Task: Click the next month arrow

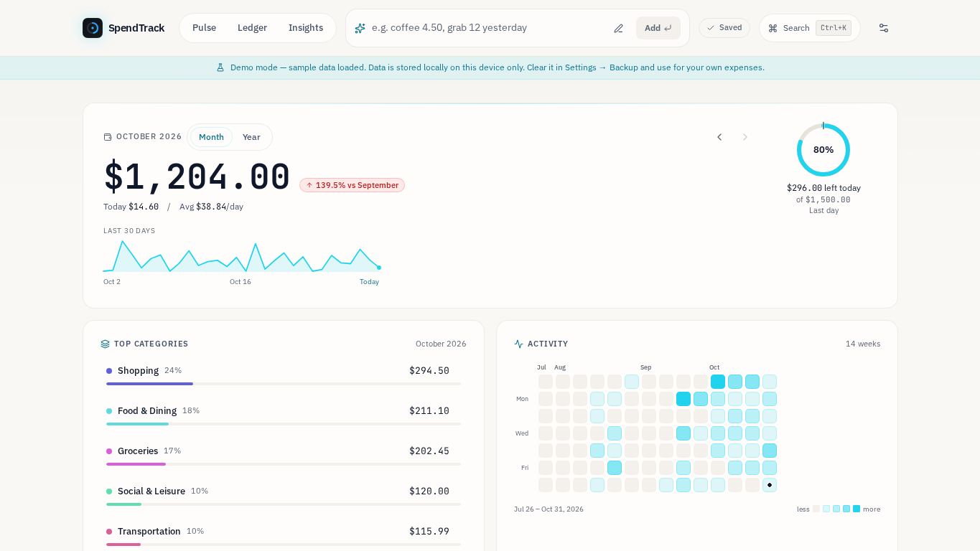Action: pyautogui.click(x=745, y=137)
